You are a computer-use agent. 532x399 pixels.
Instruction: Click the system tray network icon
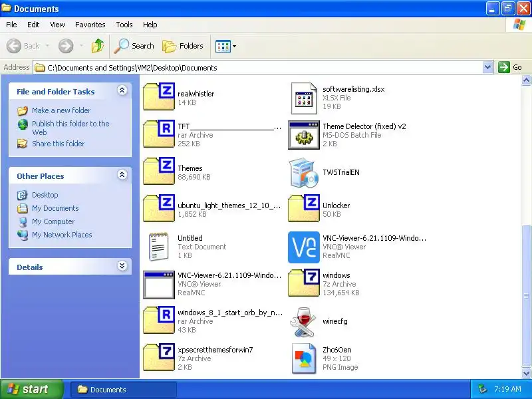pyautogui.click(x=482, y=389)
